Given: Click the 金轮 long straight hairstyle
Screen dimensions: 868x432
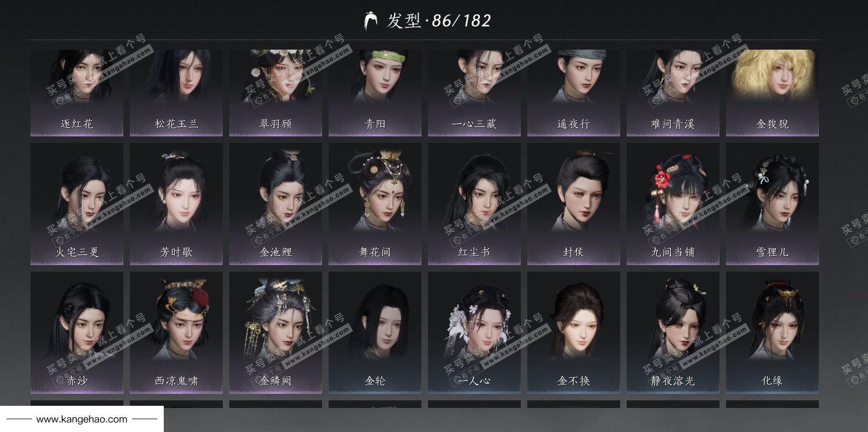Looking at the screenshot, I should (375, 333).
